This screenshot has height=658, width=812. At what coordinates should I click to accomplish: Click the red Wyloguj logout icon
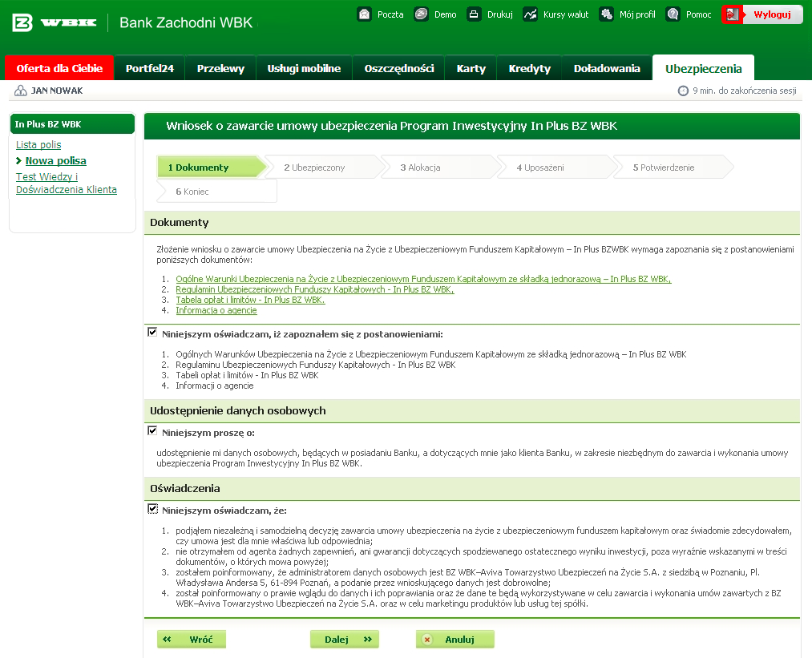(732, 14)
